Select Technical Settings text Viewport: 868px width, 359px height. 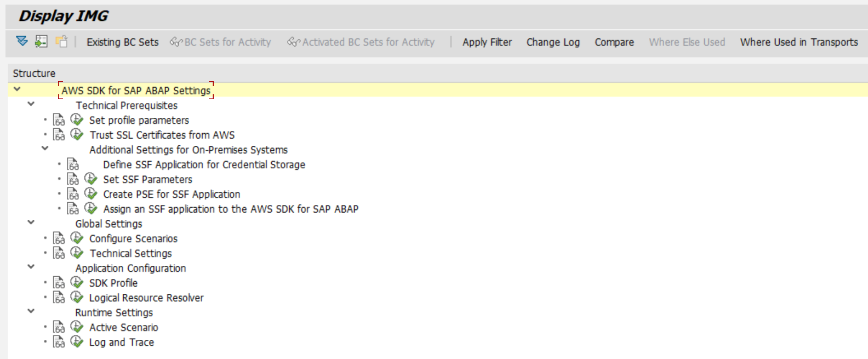tap(130, 253)
